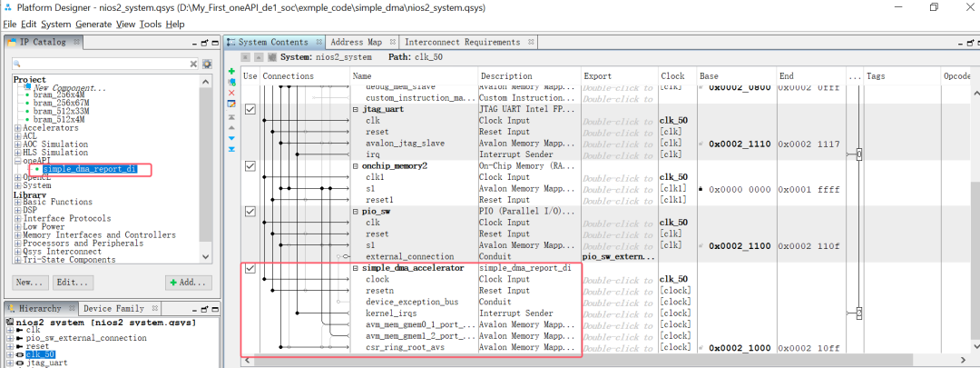Click System Contents horizontal scrollbar left arrow
Image resolution: width=980 pixels, height=368 pixels.
(x=246, y=363)
